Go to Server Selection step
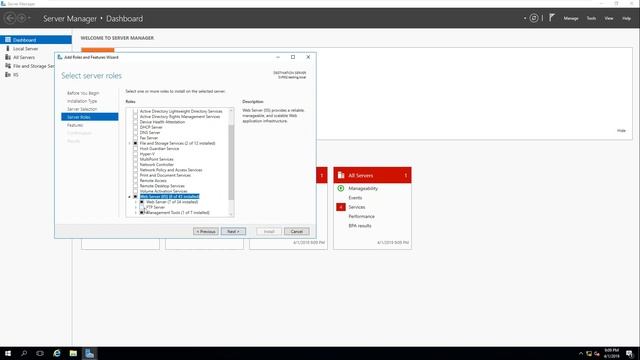 click(x=82, y=109)
